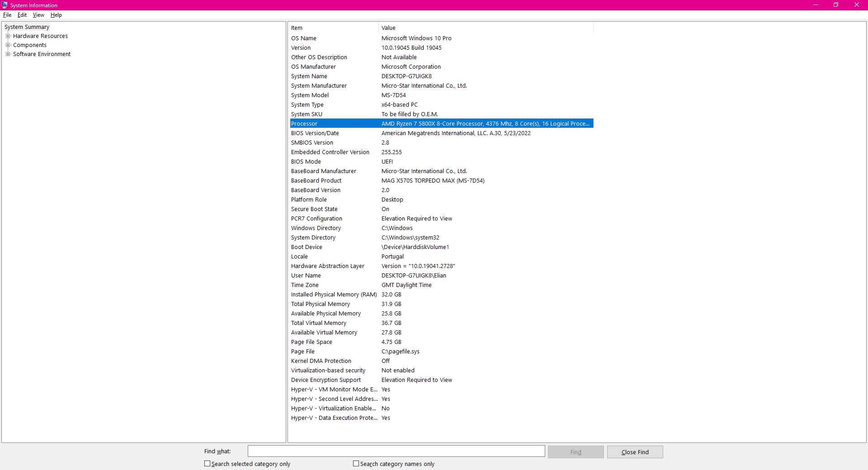This screenshot has width=868, height=470.
Task: Select the OS Name row
Action: (x=442, y=38)
